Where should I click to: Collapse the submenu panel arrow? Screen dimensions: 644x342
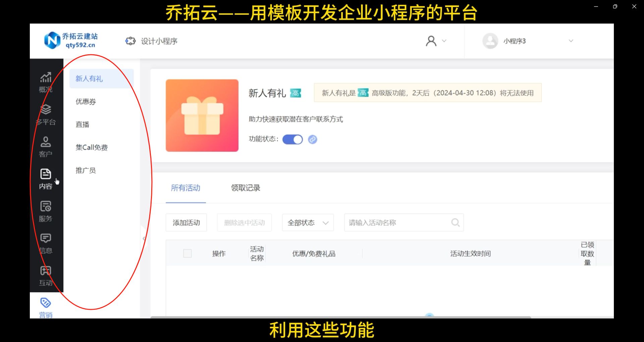pyautogui.click(x=144, y=239)
